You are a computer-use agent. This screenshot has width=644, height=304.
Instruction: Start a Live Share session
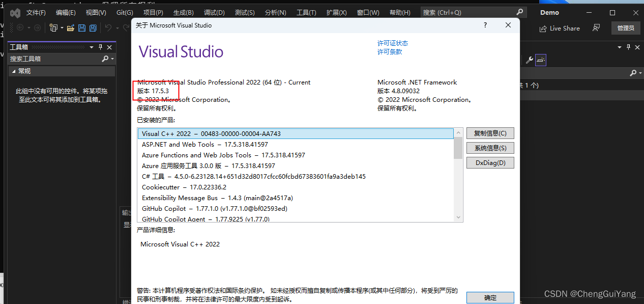pos(560,29)
